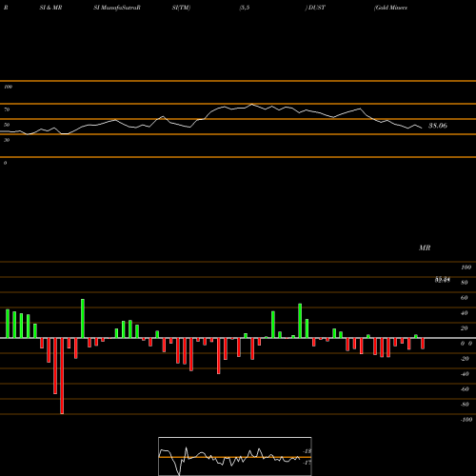Click the '(5,5' parameter text
The width and height of the screenshot is (476, 476).
(x=245, y=8)
